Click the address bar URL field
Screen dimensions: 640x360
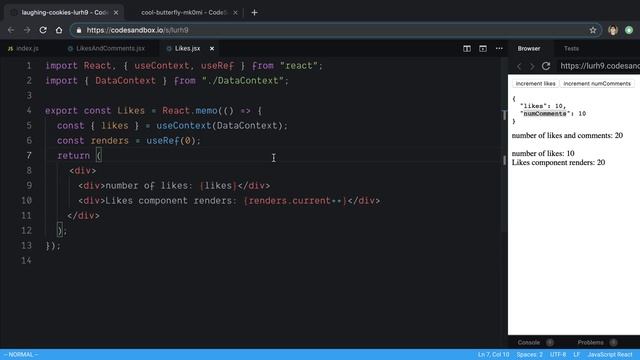point(335,30)
